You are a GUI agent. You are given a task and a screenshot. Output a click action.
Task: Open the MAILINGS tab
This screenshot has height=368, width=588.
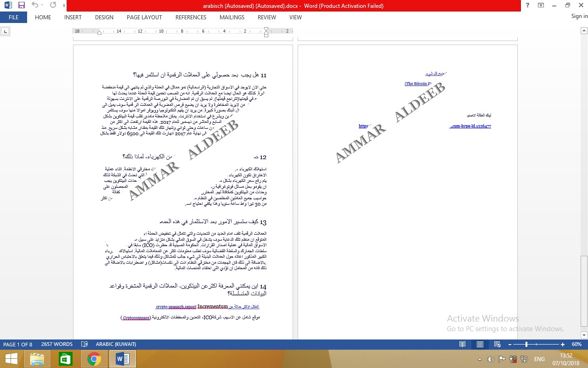click(232, 17)
